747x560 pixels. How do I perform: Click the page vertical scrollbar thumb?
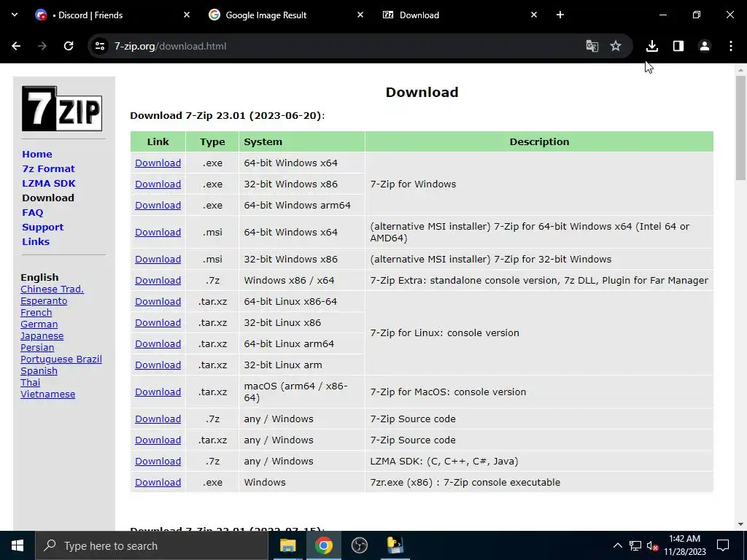740,128
